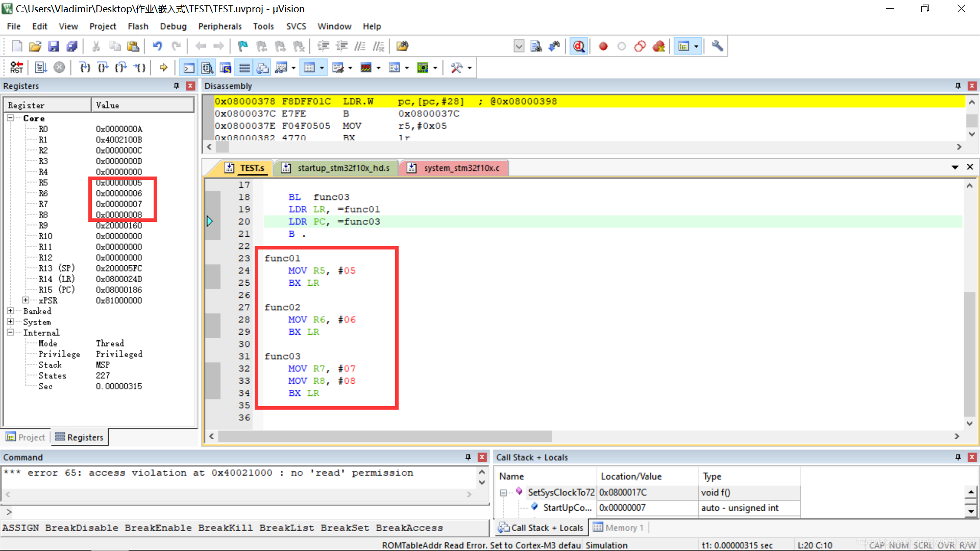The height and width of the screenshot is (551, 980).
Task: Open the find combo box dropdown
Action: click(519, 46)
